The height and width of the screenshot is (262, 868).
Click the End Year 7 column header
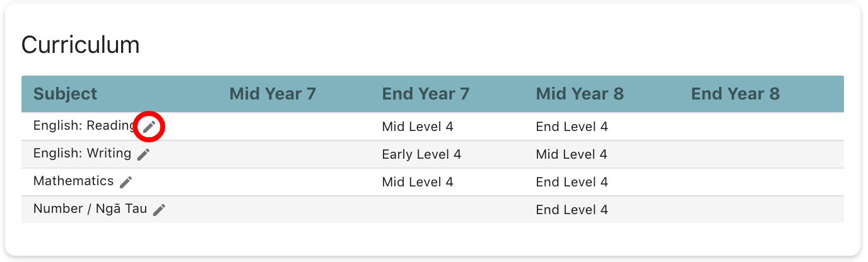[x=426, y=94]
